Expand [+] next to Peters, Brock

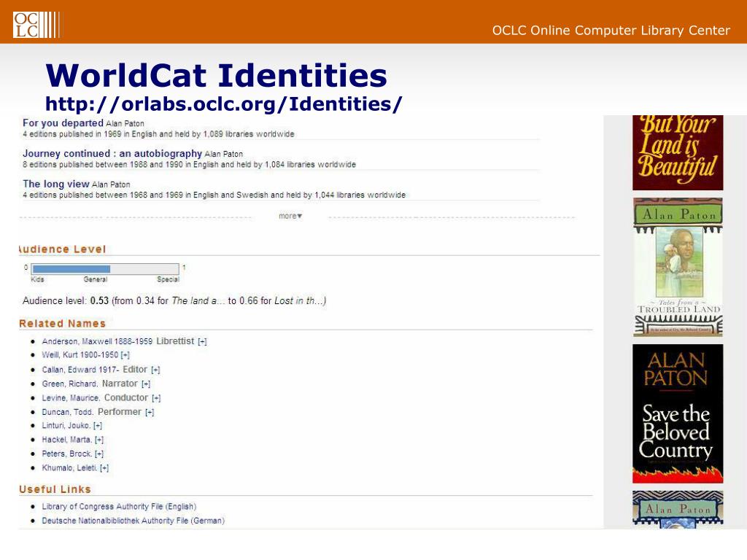click(99, 454)
